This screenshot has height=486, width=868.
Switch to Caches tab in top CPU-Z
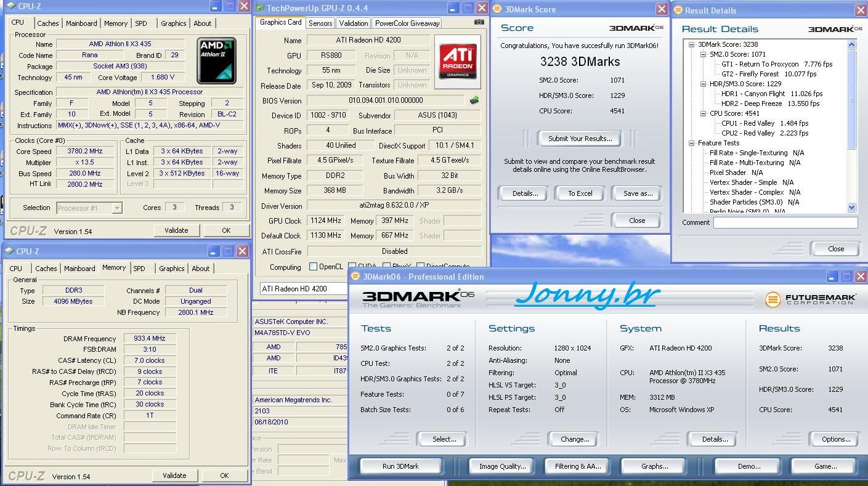coord(48,23)
